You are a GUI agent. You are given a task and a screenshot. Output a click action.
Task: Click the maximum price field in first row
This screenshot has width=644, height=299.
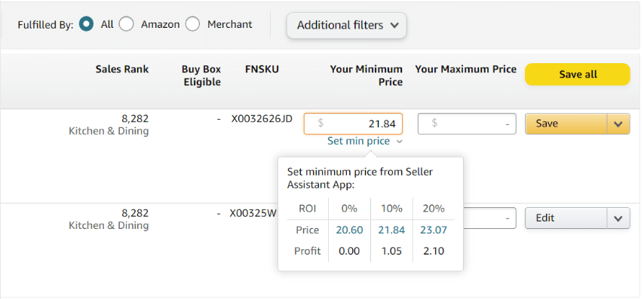point(467,124)
